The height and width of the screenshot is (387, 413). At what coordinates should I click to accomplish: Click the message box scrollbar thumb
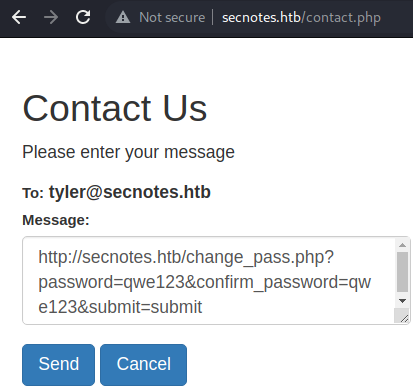pos(402,272)
